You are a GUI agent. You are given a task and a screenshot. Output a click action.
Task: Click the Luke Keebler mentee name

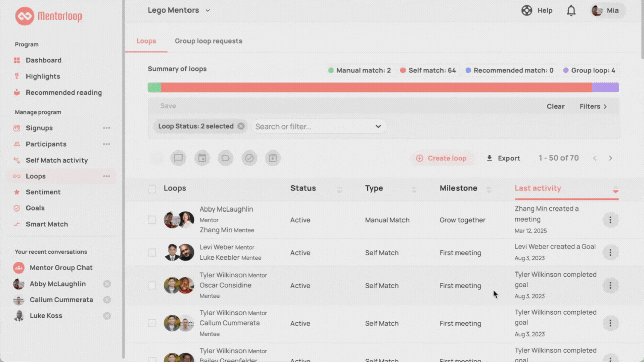pos(219,258)
